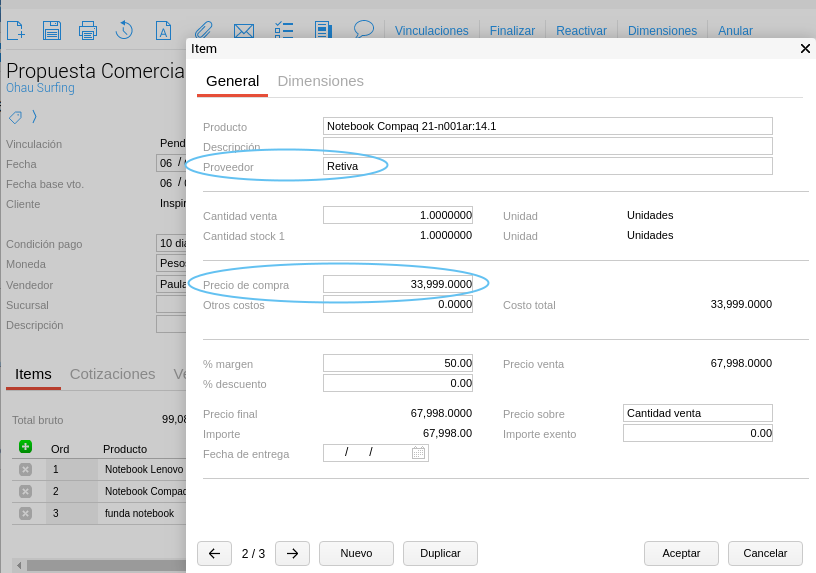Image resolution: width=816 pixels, height=573 pixels.
Task: Click the save diskette icon
Action: tap(52, 30)
